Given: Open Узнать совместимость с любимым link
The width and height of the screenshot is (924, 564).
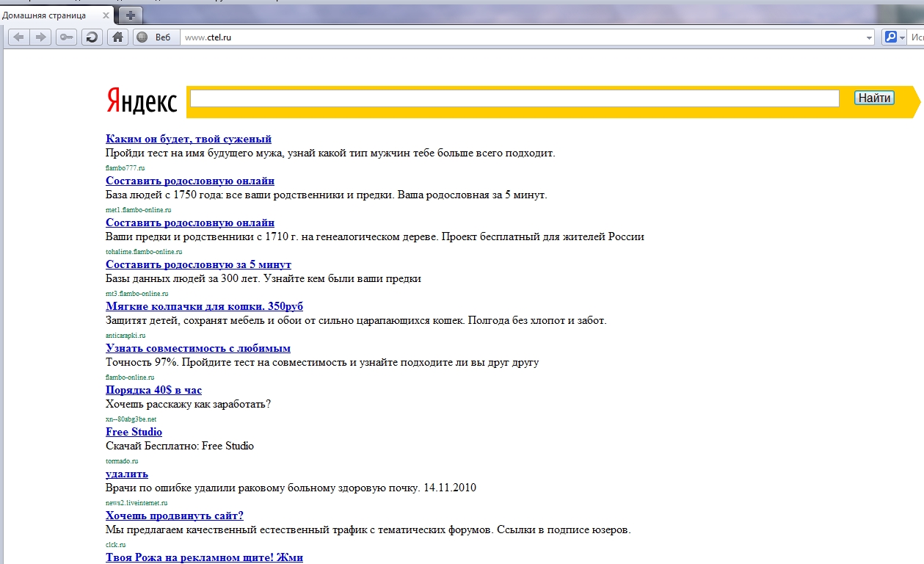Looking at the screenshot, I should 198,348.
